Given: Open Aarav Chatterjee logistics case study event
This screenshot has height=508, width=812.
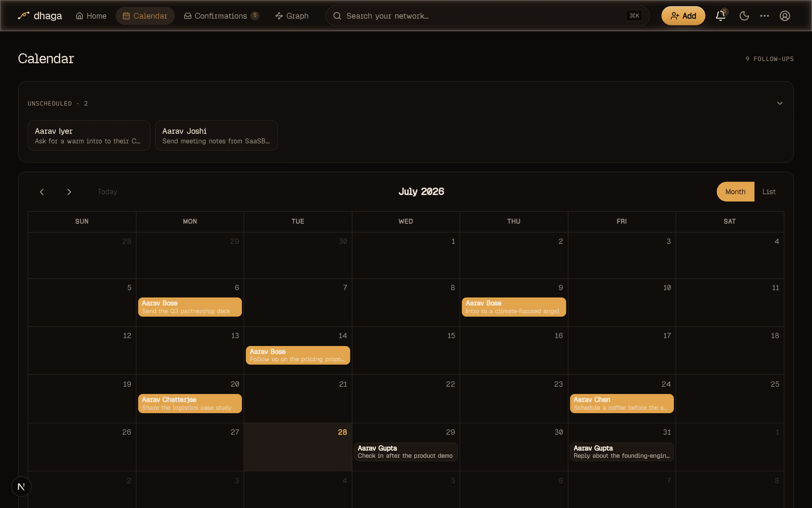Looking at the screenshot, I should pyautogui.click(x=190, y=404).
